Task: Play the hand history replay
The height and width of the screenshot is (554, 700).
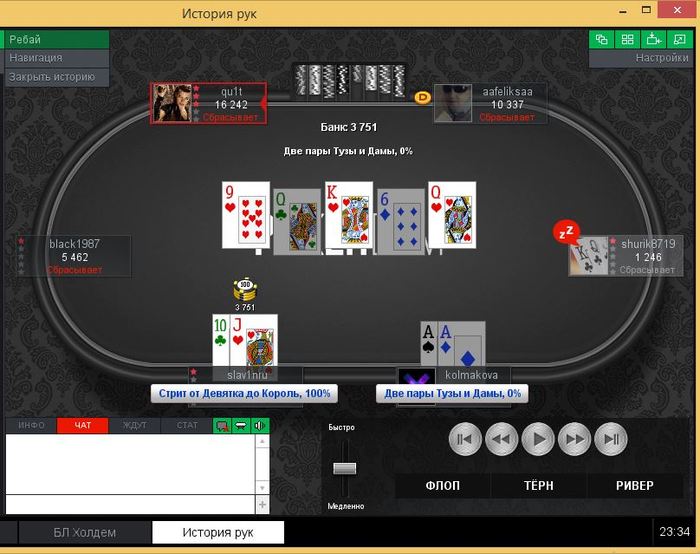Action: click(x=538, y=439)
